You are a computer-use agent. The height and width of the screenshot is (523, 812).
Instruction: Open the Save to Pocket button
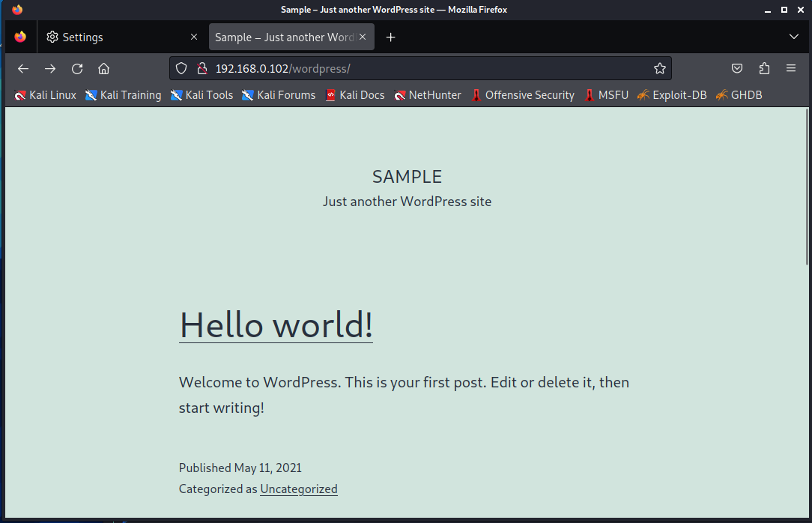pyautogui.click(x=737, y=69)
